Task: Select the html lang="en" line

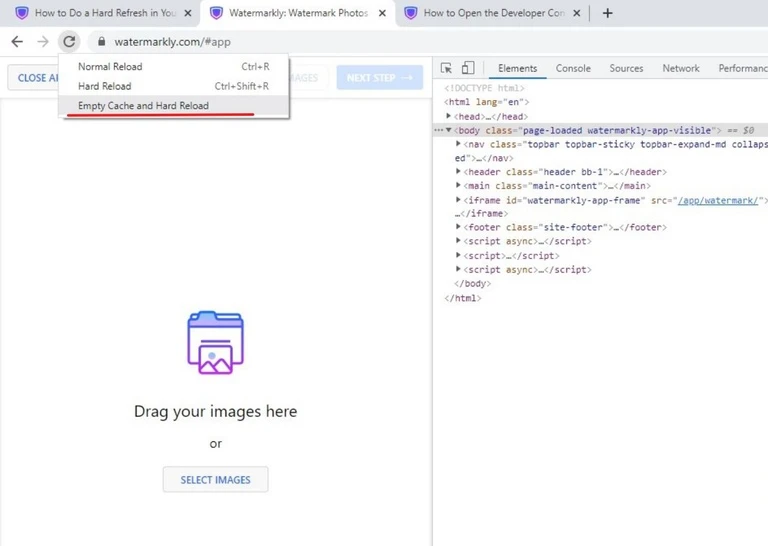Action: click(x=486, y=102)
